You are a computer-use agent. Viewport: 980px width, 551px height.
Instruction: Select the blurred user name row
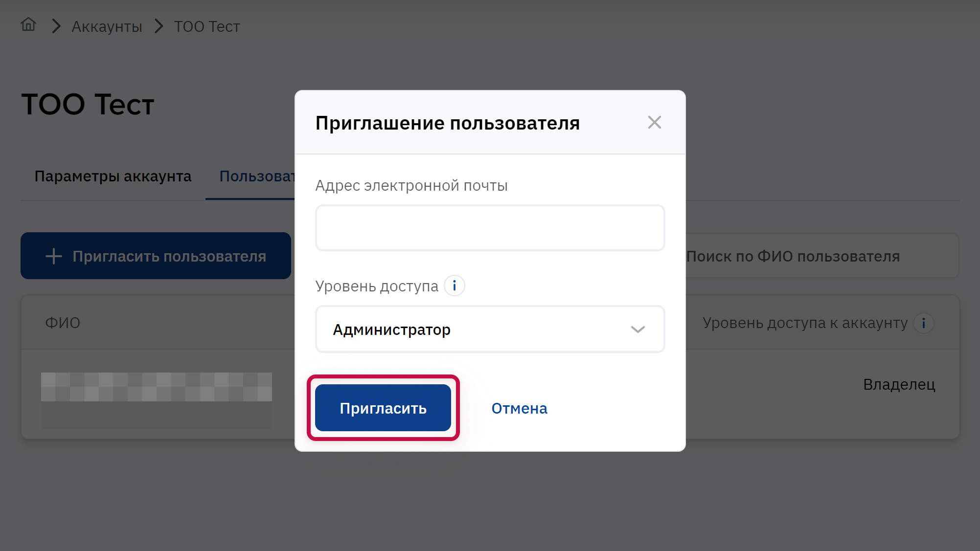coord(156,387)
